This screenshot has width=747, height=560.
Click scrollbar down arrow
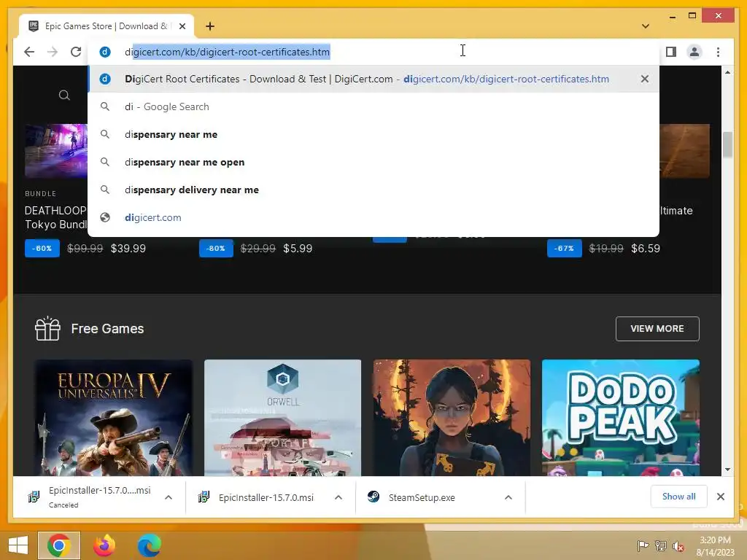pyautogui.click(x=727, y=470)
